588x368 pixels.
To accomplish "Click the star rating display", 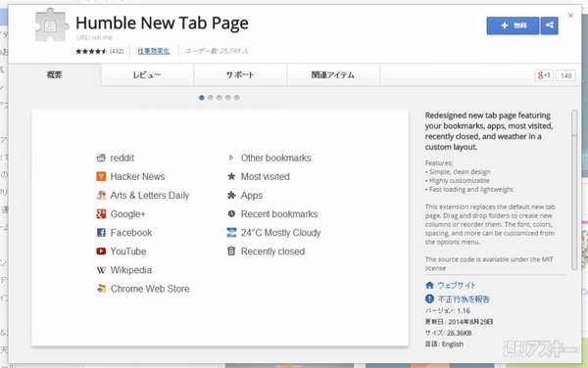I will 91,51.
